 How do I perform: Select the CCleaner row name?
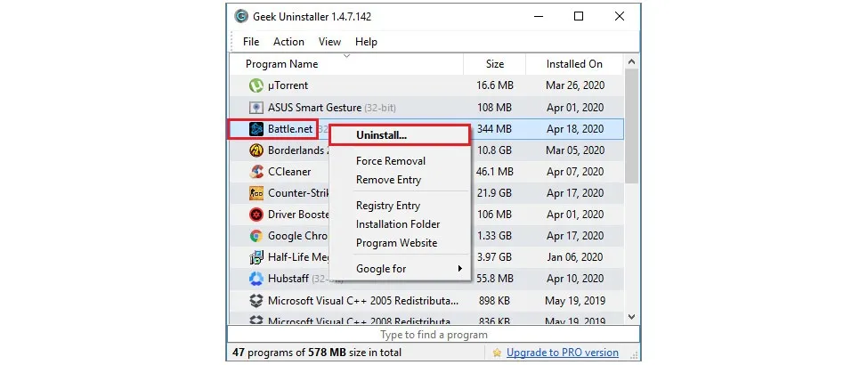coord(289,172)
